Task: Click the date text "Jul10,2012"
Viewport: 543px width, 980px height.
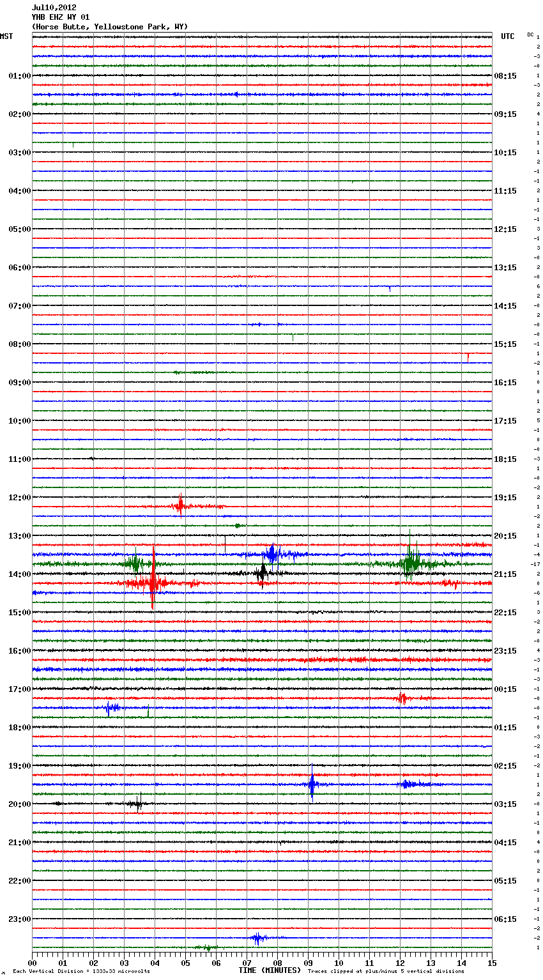Action: [x=54, y=8]
